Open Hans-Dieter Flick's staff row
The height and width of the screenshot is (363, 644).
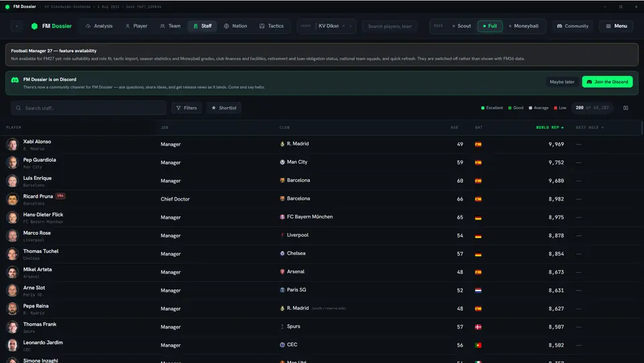tap(321, 217)
